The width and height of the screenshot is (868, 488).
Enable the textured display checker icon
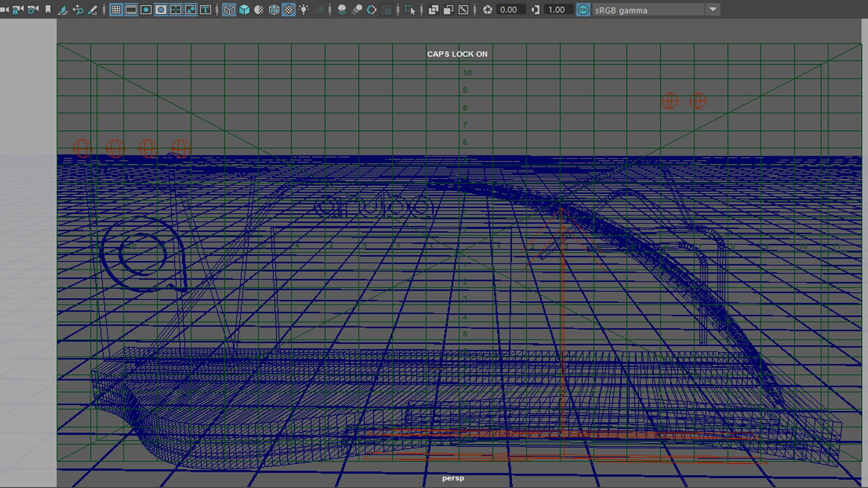(288, 9)
